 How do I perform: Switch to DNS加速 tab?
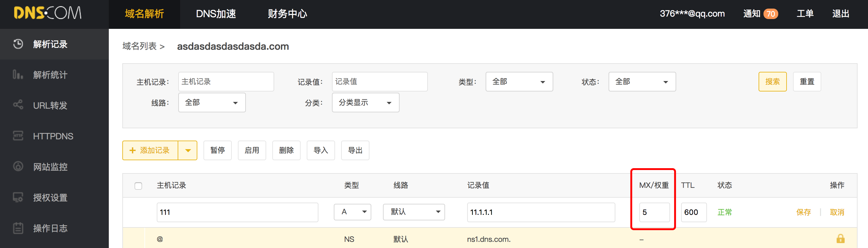point(216,14)
